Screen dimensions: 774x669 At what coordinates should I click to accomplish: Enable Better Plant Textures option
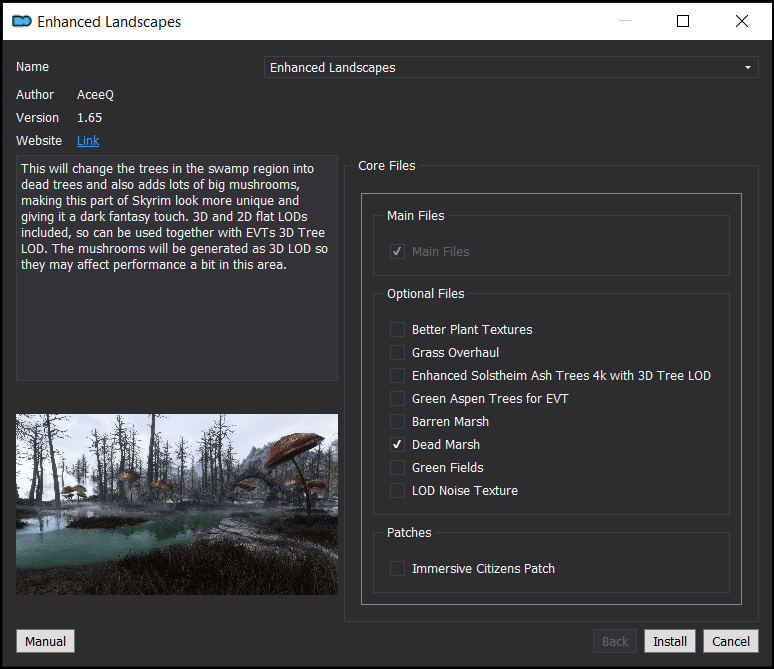(x=397, y=329)
